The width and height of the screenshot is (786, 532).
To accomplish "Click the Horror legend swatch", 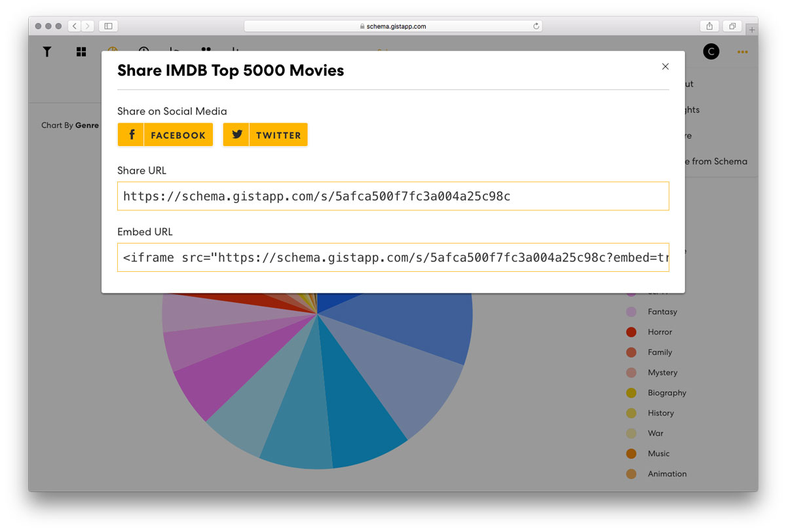I will 631,332.
